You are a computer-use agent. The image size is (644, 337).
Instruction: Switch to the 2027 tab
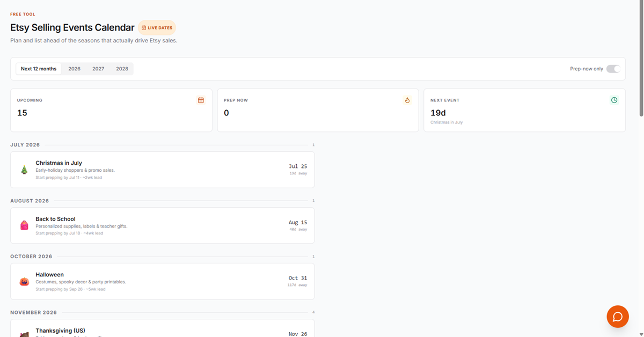tap(98, 69)
